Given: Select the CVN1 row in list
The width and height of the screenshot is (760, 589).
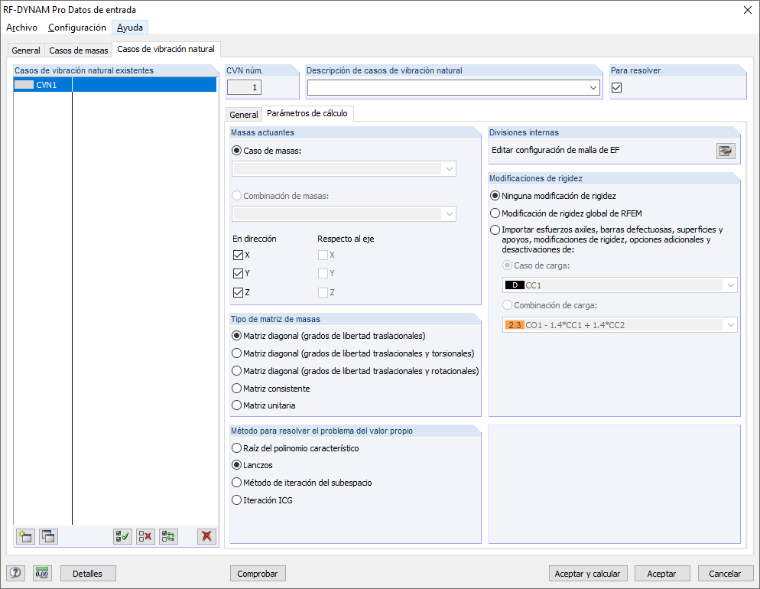Looking at the screenshot, I should coord(115,85).
